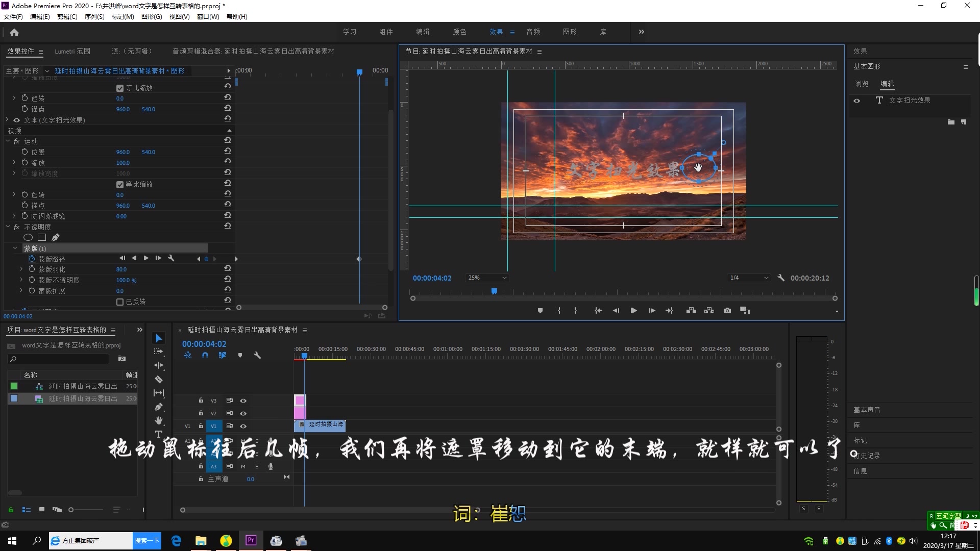Expand the 蒙版羽化 property

click(21, 269)
